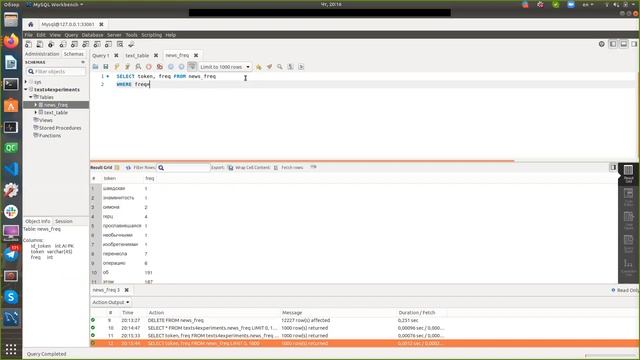Click Export recordset icon
This screenshot has width=640, height=360.
(231, 168)
